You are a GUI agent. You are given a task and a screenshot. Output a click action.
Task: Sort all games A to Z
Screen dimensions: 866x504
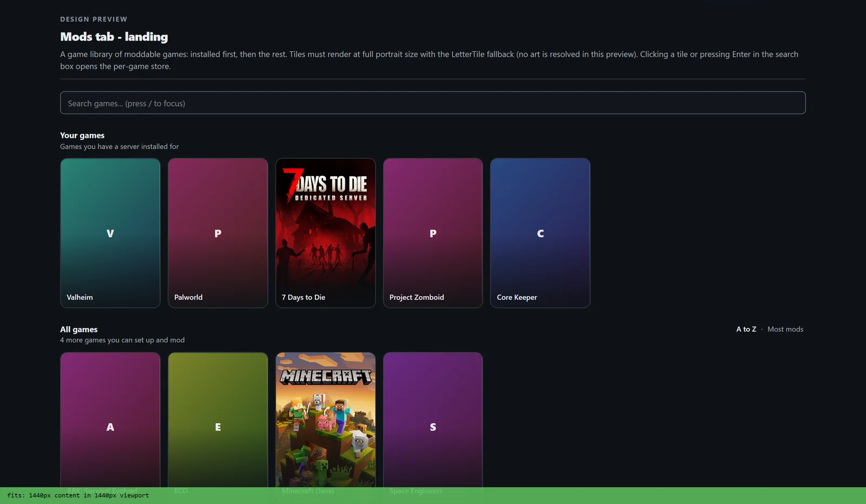point(746,329)
